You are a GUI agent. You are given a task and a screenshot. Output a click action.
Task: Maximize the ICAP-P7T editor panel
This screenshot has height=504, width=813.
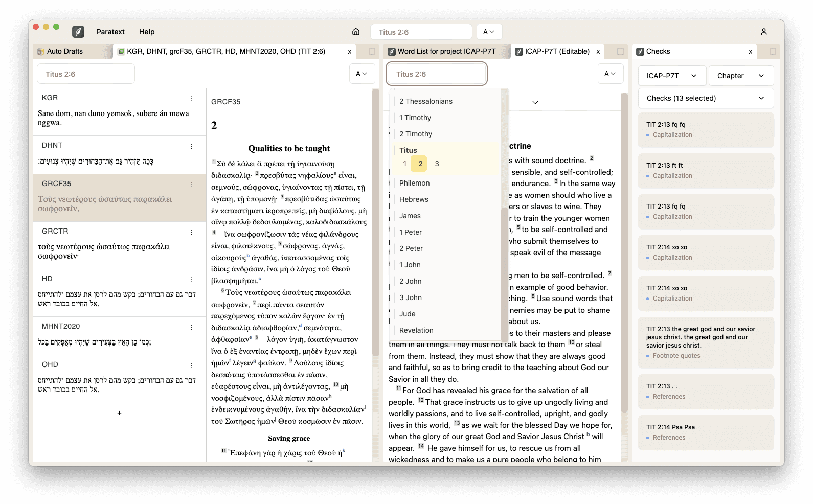tap(620, 52)
